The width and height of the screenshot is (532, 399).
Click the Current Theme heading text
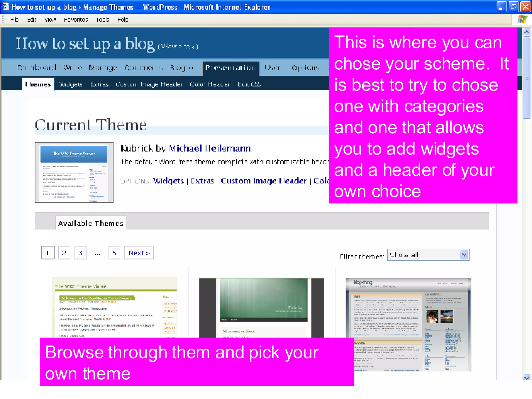[x=91, y=125]
